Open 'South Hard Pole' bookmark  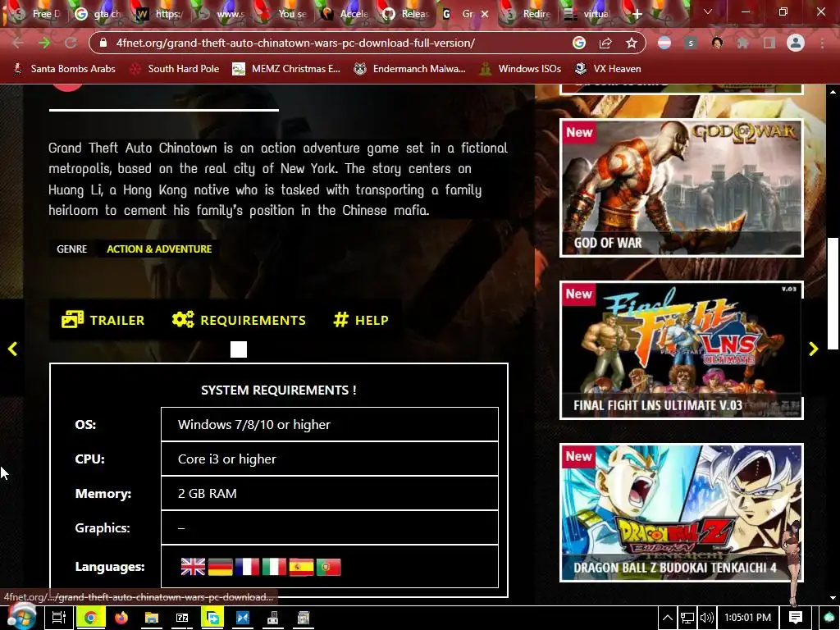176,69
